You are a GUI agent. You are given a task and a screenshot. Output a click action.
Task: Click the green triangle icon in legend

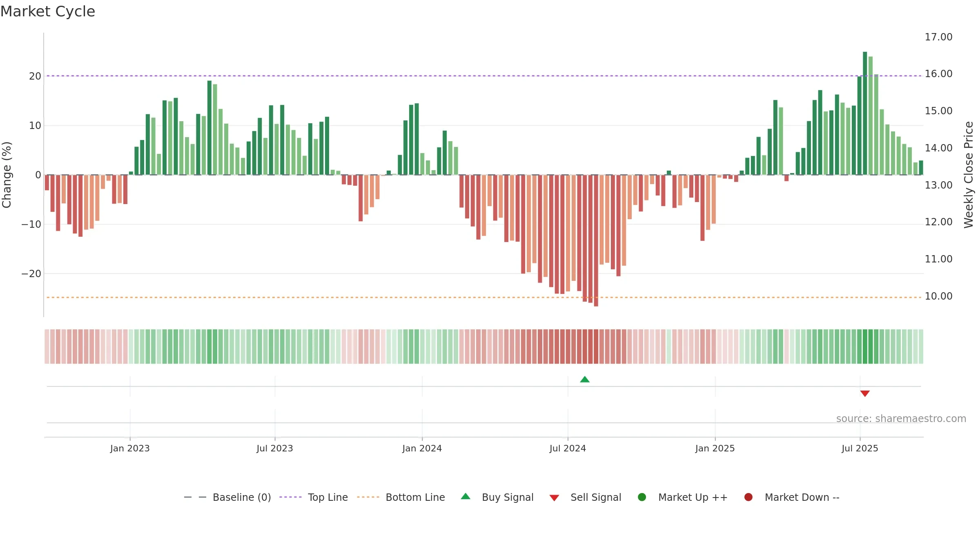(465, 496)
